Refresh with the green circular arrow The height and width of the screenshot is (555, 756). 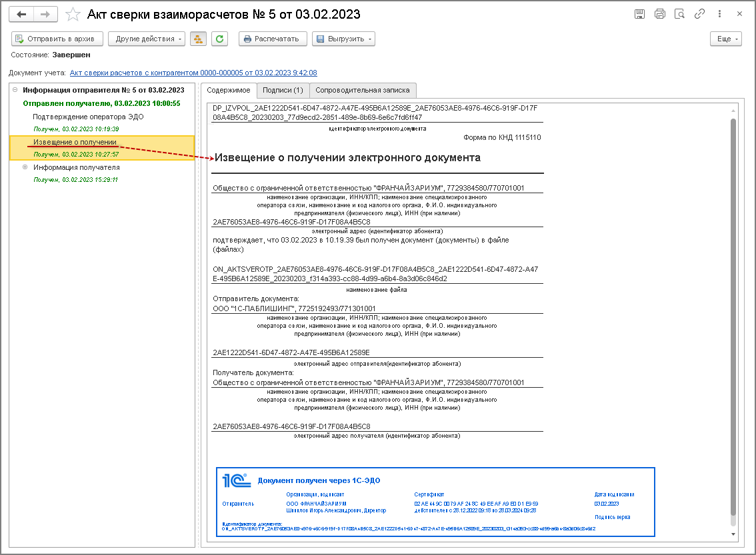click(219, 39)
